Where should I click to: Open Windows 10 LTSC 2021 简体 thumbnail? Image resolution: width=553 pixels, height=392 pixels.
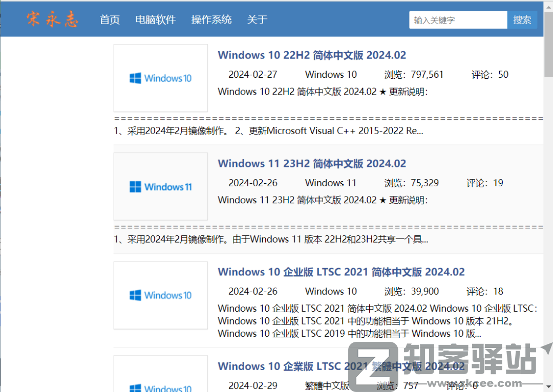[160, 295]
